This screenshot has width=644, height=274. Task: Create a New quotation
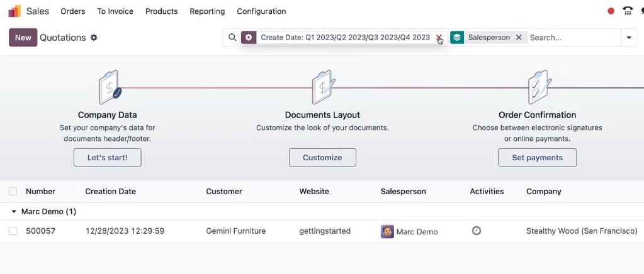pyautogui.click(x=23, y=37)
